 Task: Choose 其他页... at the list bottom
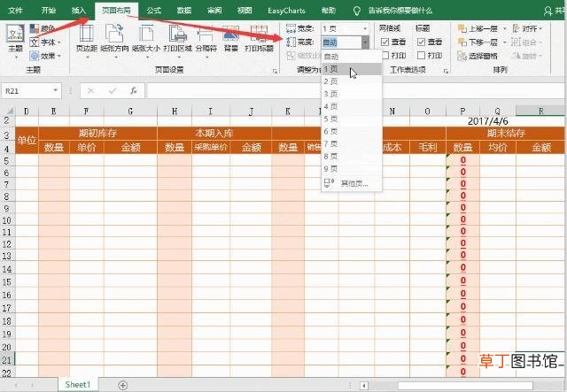pyautogui.click(x=352, y=183)
